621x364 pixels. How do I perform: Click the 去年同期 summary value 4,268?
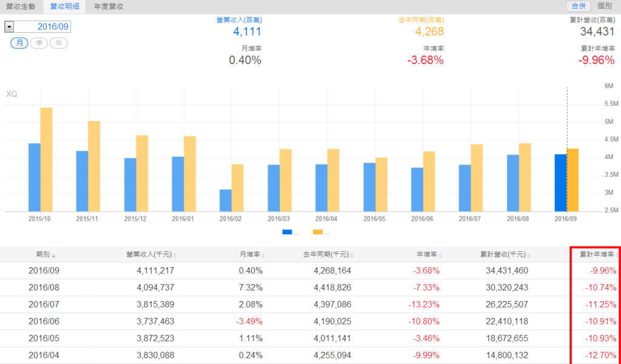pos(429,31)
